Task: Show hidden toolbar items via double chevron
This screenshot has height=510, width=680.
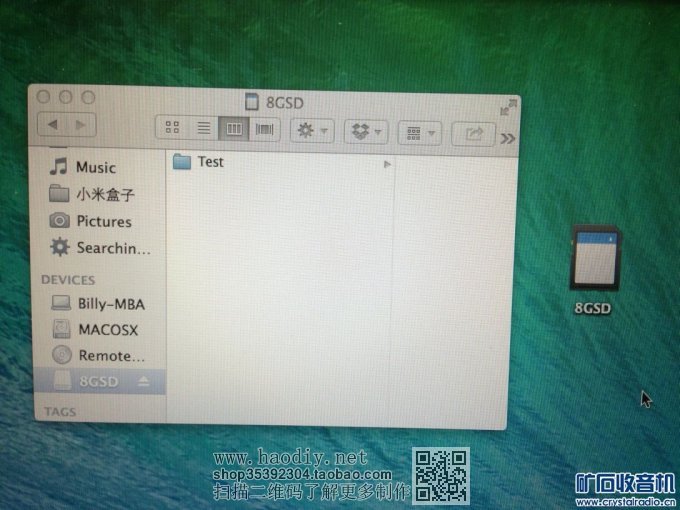Action: (x=508, y=138)
